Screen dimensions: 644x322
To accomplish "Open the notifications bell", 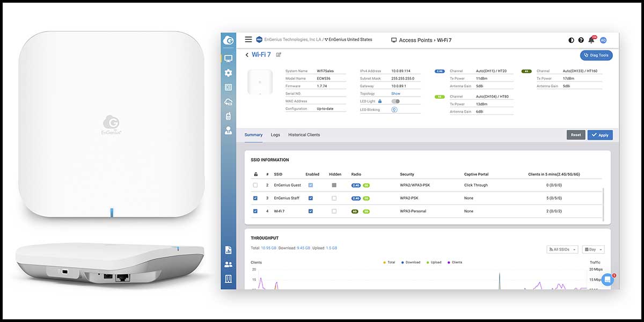I will (x=591, y=40).
